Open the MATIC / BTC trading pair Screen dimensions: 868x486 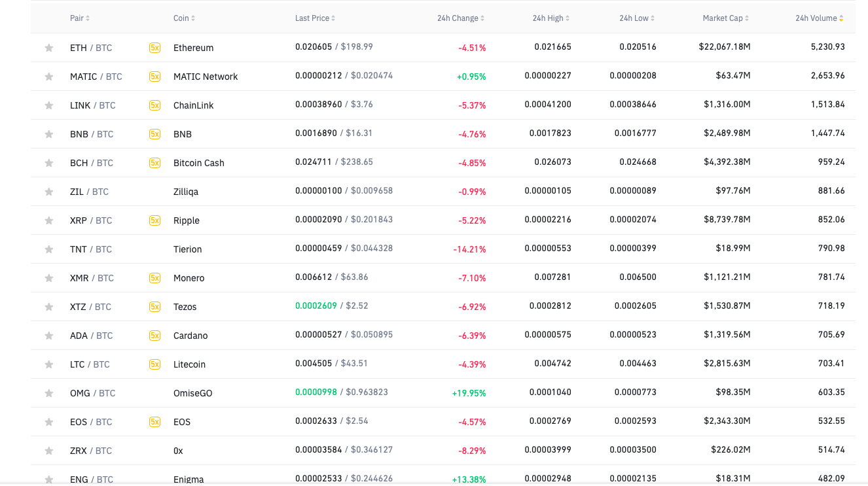pyautogui.click(x=96, y=77)
